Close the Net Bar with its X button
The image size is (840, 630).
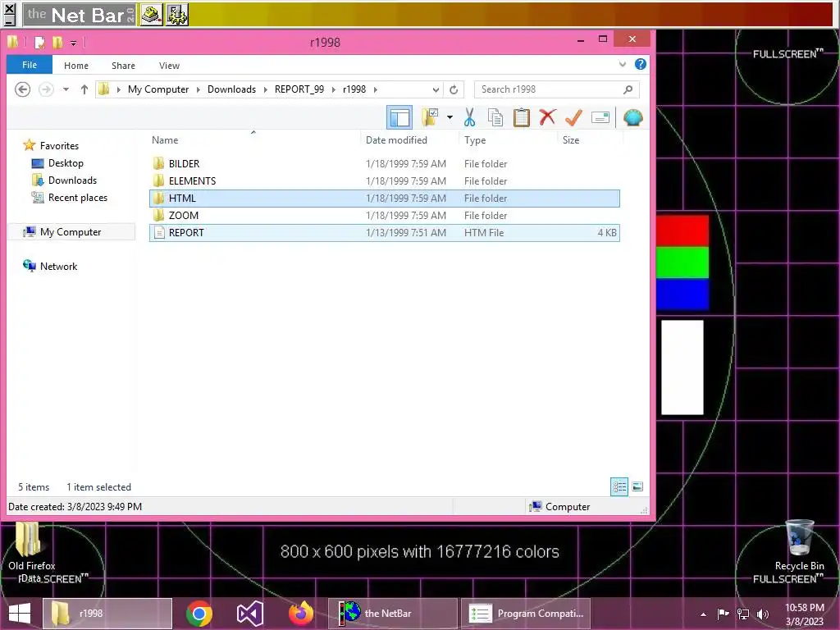click(x=9, y=8)
